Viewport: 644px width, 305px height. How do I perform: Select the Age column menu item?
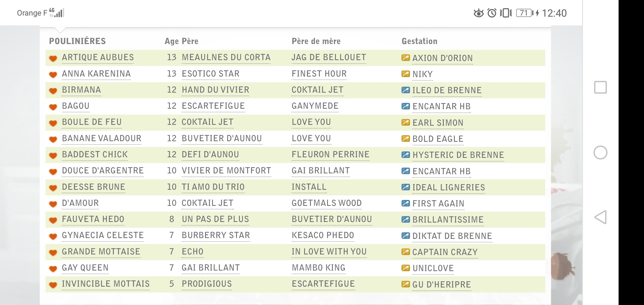click(170, 40)
